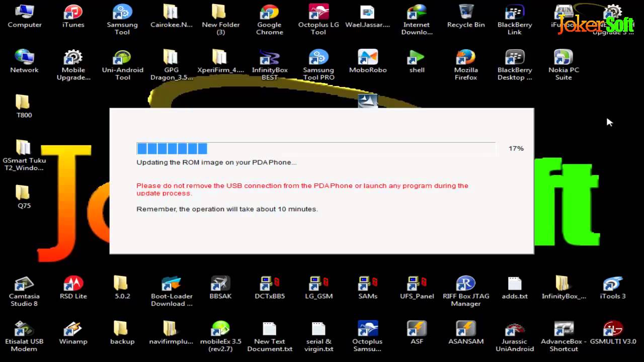Open Boot-Loader Download shortcut
This screenshot has width=644, height=362.
point(171,291)
